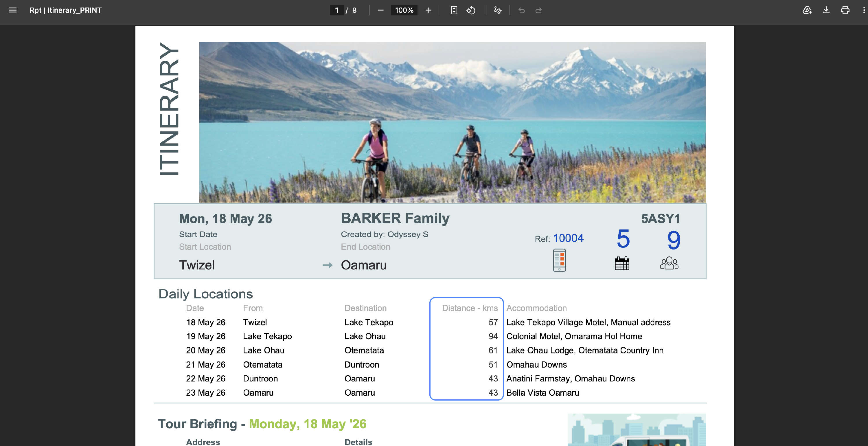The width and height of the screenshot is (868, 446).
Task: Click the mountain bikers cover photo
Action: 452,122
